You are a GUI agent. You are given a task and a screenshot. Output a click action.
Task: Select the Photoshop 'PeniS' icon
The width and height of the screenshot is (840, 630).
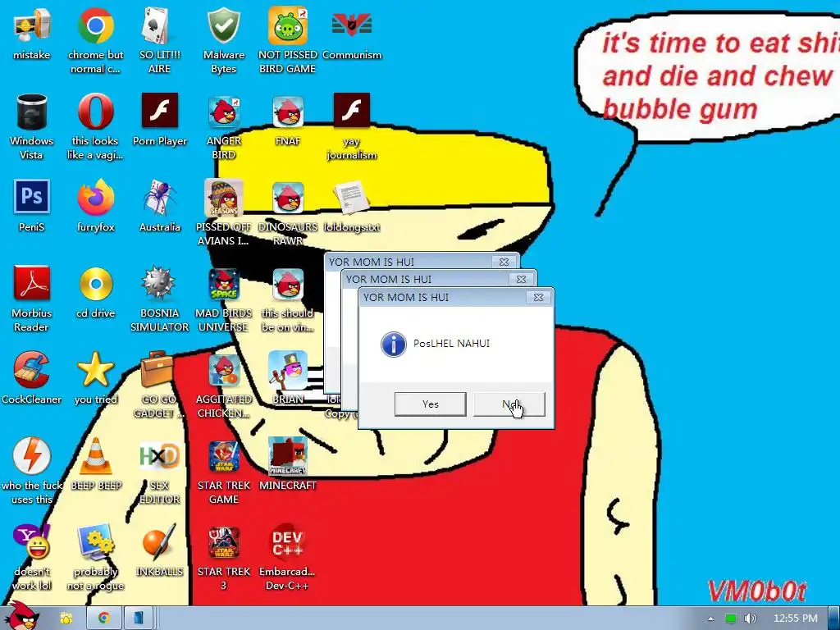point(32,197)
